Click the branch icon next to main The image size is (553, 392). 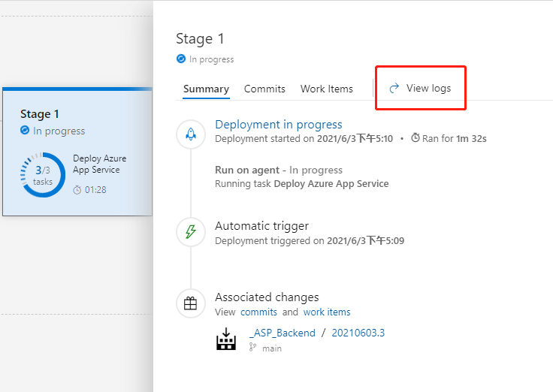pyautogui.click(x=252, y=348)
